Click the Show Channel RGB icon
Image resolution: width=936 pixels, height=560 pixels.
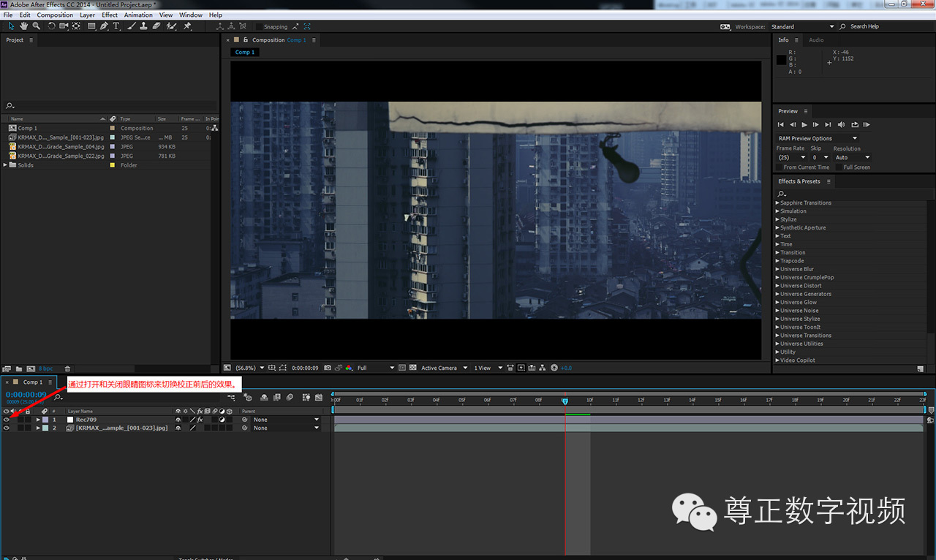(x=350, y=368)
